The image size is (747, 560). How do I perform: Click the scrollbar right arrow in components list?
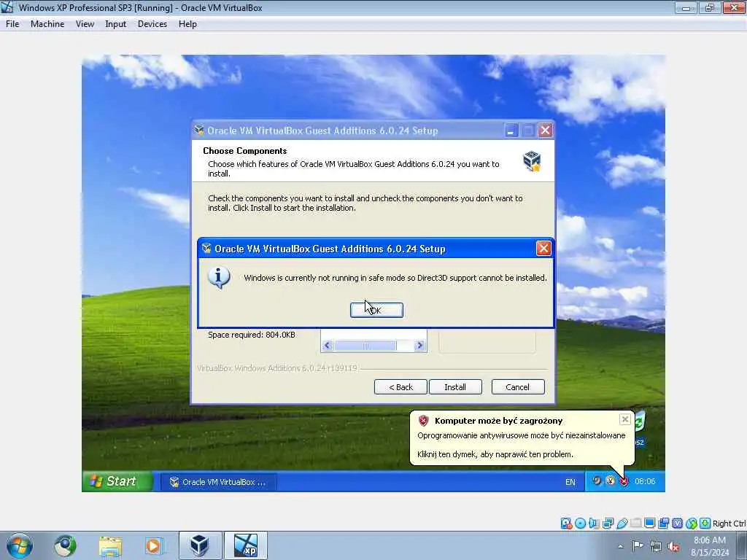tap(419, 345)
